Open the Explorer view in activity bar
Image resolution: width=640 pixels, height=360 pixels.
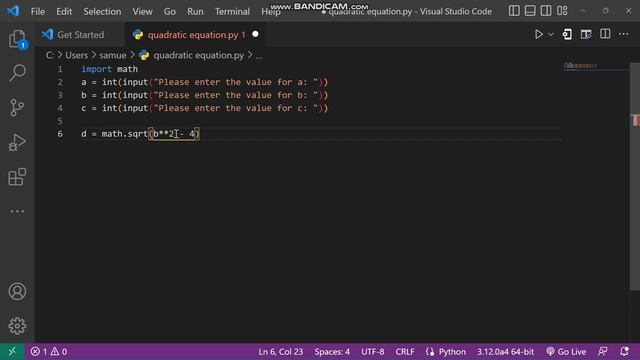tap(17, 39)
